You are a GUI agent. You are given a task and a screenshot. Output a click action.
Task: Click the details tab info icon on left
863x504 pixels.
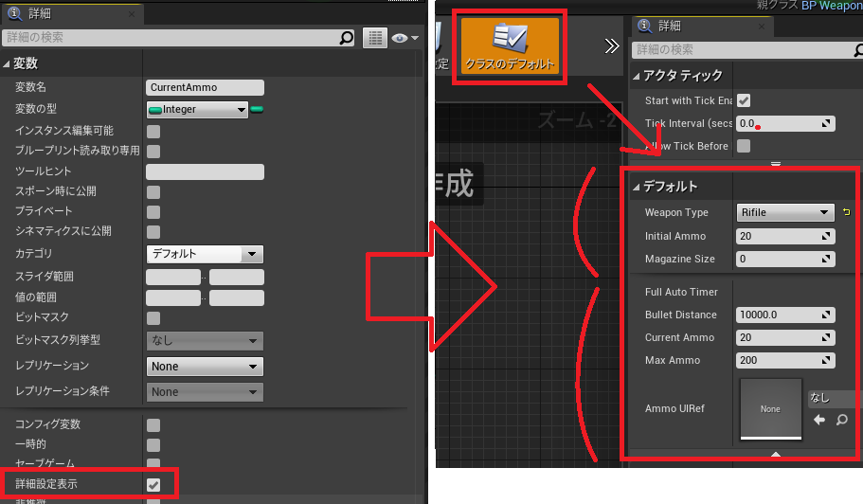pyautogui.click(x=15, y=14)
